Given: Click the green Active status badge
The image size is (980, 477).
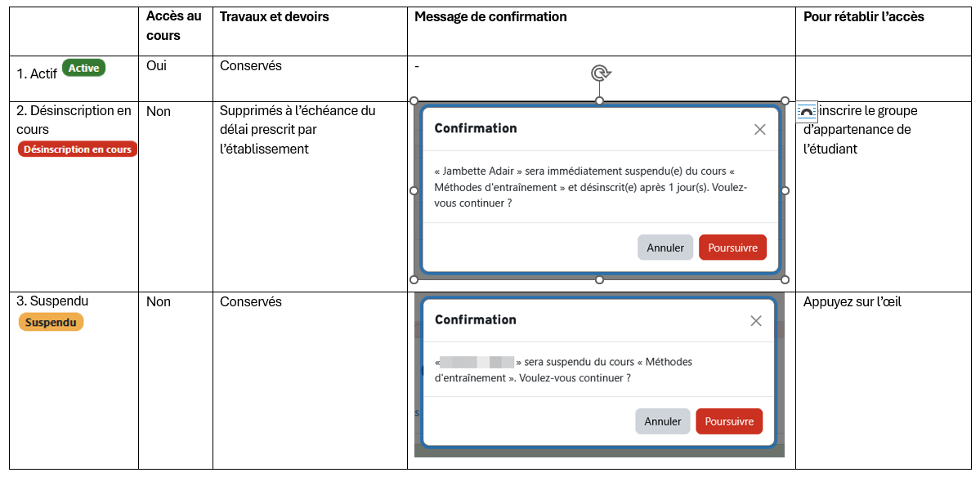Looking at the screenshot, I should (83, 69).
